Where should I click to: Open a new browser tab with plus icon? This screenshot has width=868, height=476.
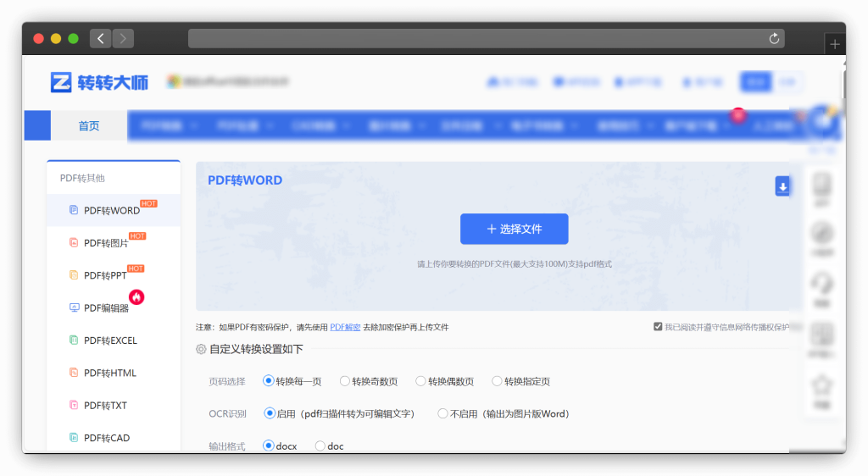835,44
